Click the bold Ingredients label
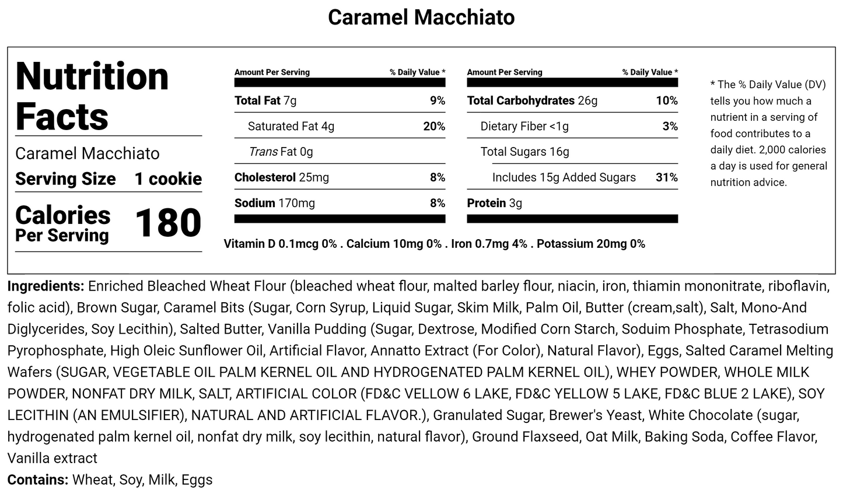843x504 pixels. click(46, 286)
